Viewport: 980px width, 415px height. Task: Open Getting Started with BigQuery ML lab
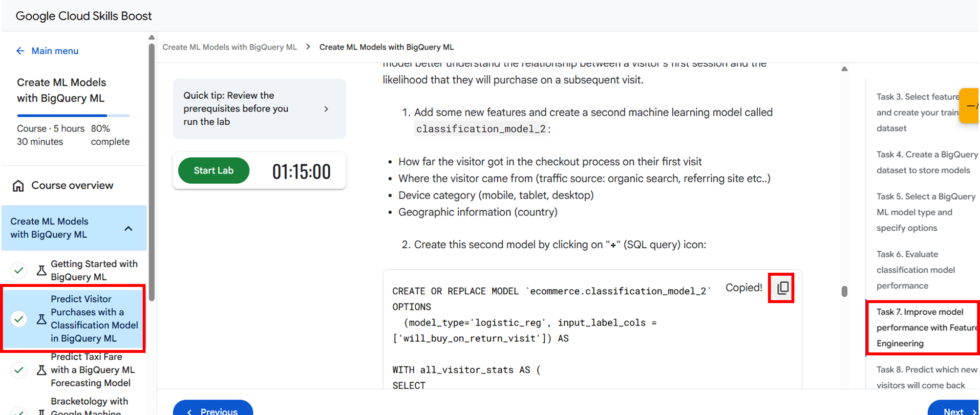[x=94, y=270]
